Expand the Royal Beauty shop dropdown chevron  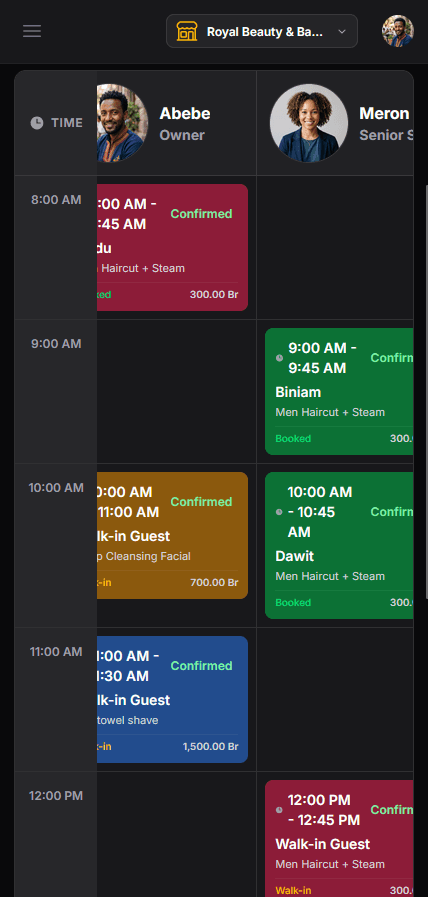click(x=342, y=31)
